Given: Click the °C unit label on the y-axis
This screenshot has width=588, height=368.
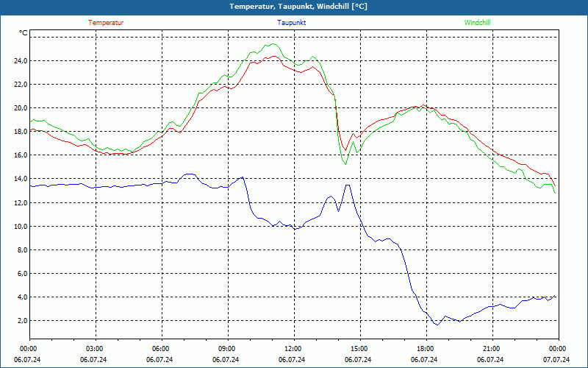Looking at the screenshot, I should coord(24,33).
